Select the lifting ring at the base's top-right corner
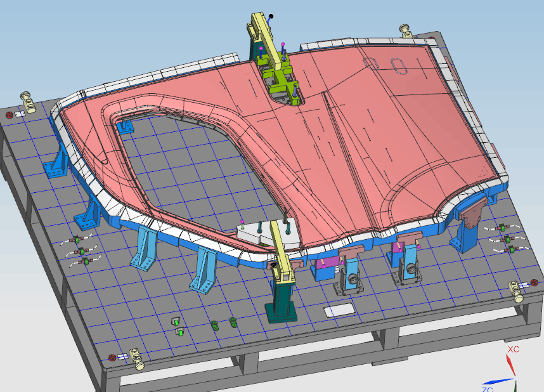The width and height of the screenshot is (544, 392). coord(406,30)
